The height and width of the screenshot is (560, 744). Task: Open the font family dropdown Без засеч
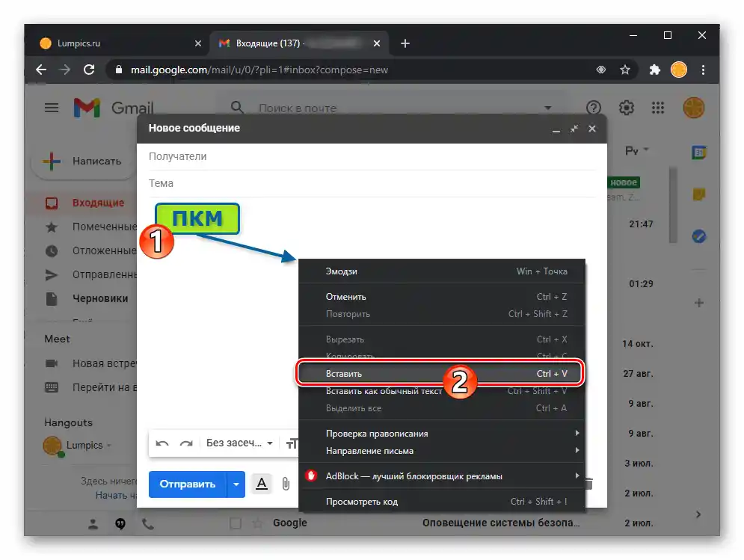236,443
